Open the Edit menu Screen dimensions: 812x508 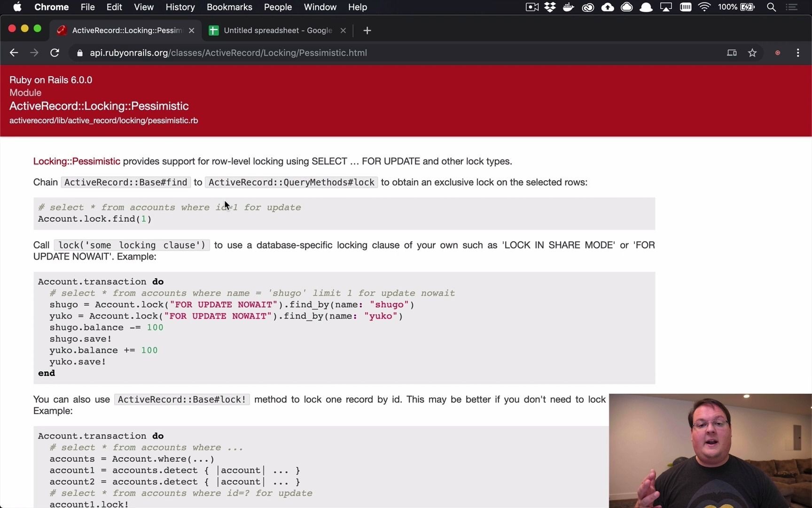coord(114,7)
